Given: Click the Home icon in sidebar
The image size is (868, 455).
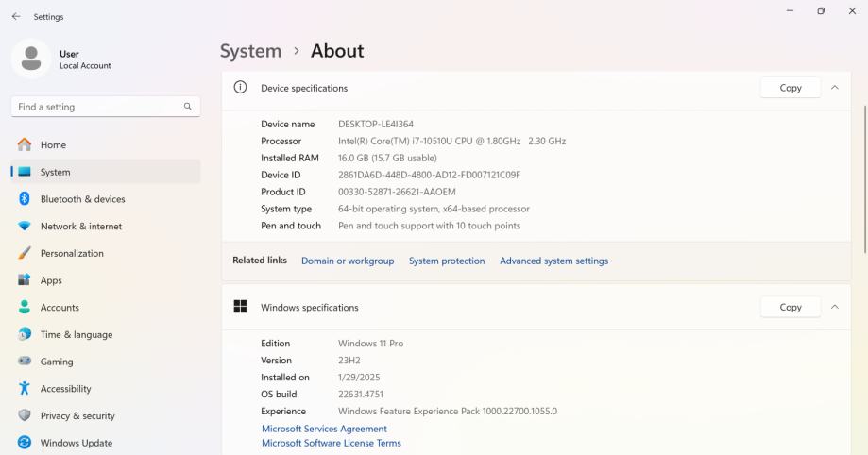Looking at the screenshot, I should (x=25, y=145).
